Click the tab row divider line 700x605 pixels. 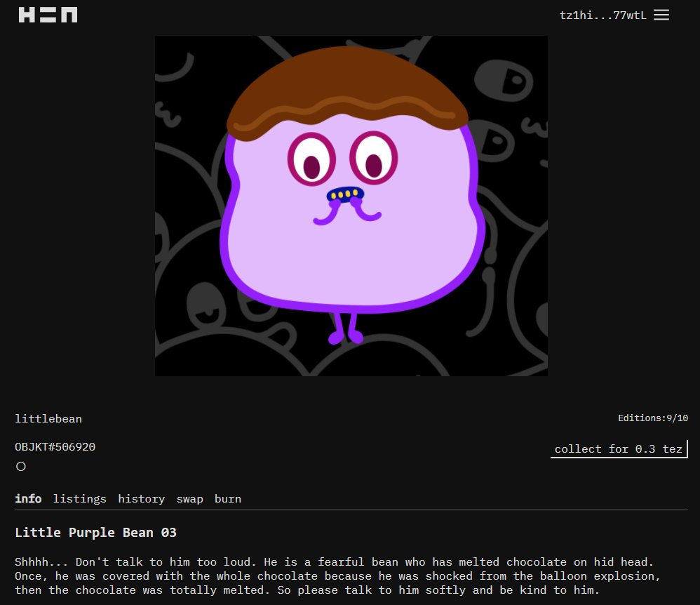point(351,510)
